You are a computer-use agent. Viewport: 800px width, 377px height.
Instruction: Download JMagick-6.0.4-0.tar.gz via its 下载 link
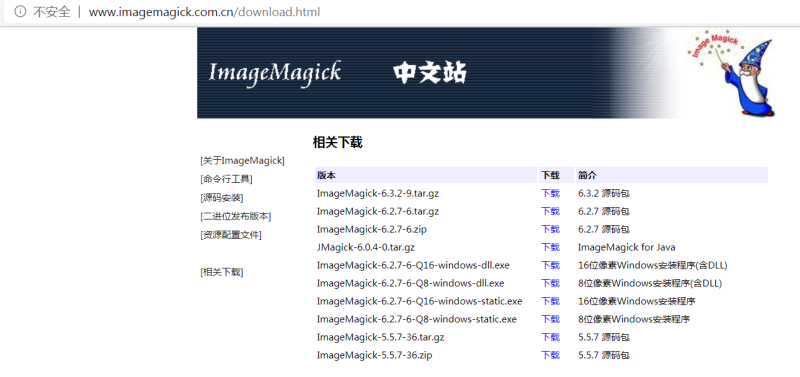551,247
